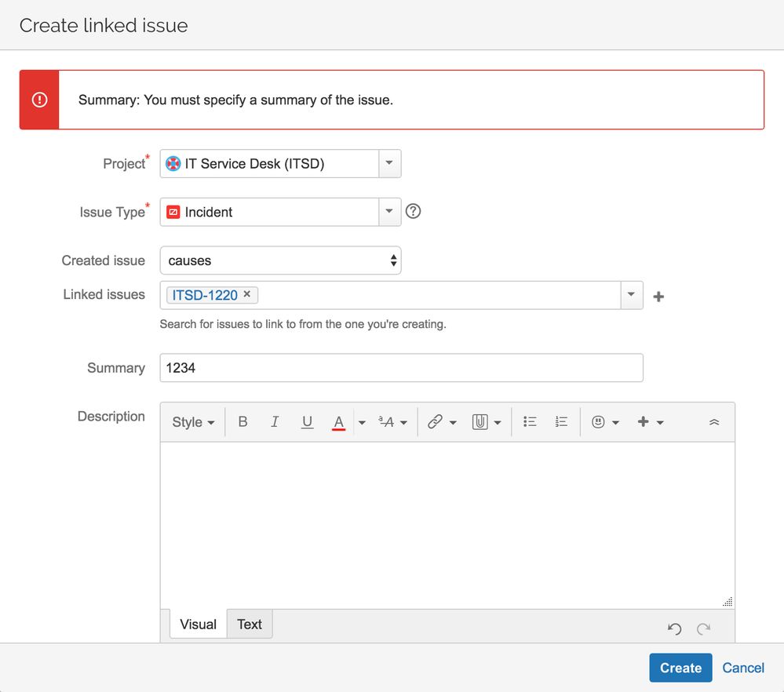This screenshot has height=692, width=784.
Task: Focus the Summary input field
Action: tap(402, 368)
